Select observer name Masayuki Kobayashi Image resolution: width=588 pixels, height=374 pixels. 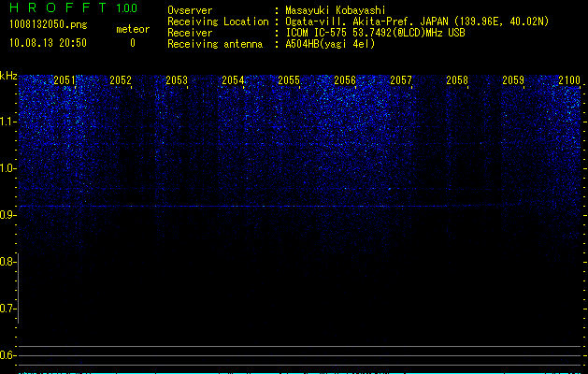point(336,10)
